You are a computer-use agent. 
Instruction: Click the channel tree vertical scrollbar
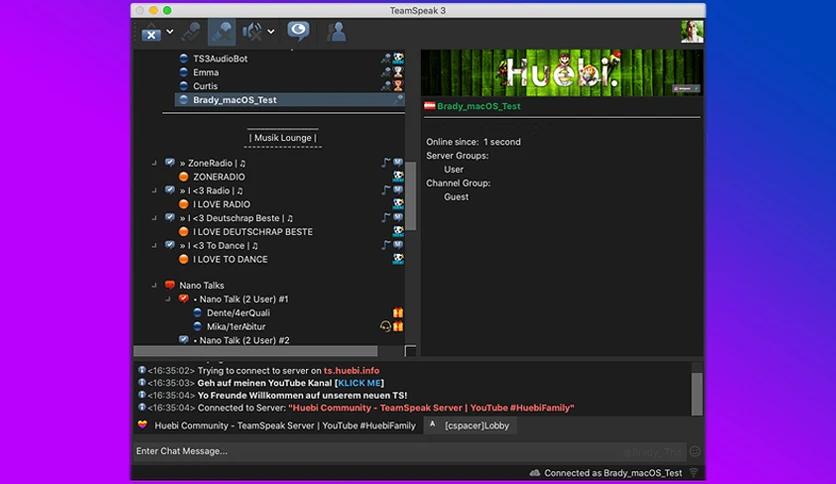[411, 195]
